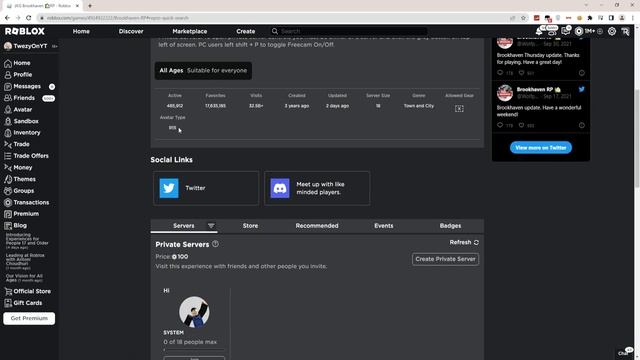Viewport: 640px width, 360px height.
Task: Open the Robux 1M+ balance
Action: [584, 31]
